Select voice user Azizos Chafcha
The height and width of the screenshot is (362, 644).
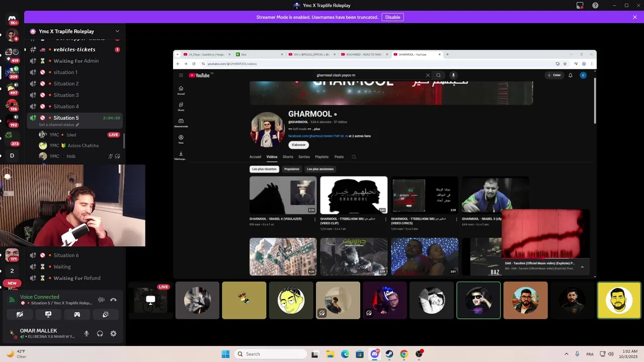[x=79, y=145]
